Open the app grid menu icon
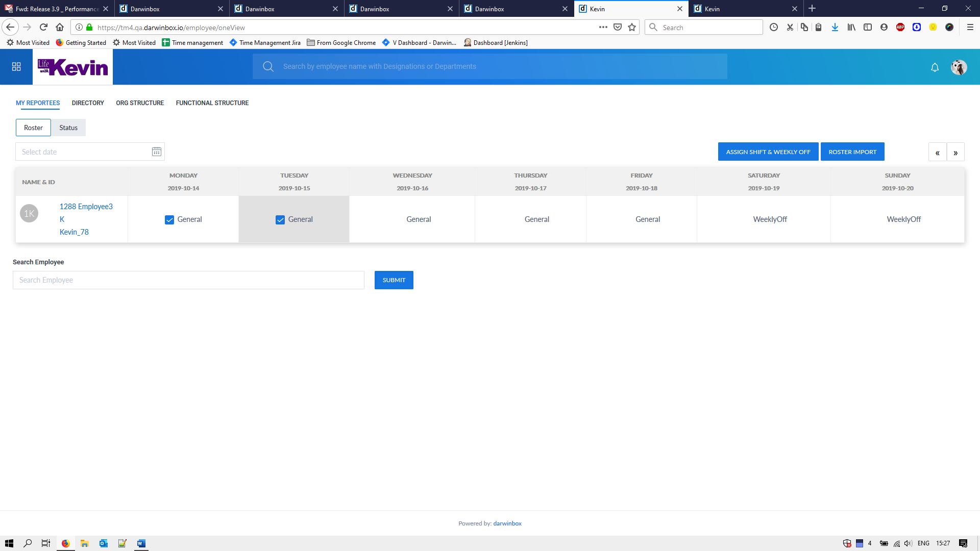This screenshot has width=980, height=551. pos(16,67)
